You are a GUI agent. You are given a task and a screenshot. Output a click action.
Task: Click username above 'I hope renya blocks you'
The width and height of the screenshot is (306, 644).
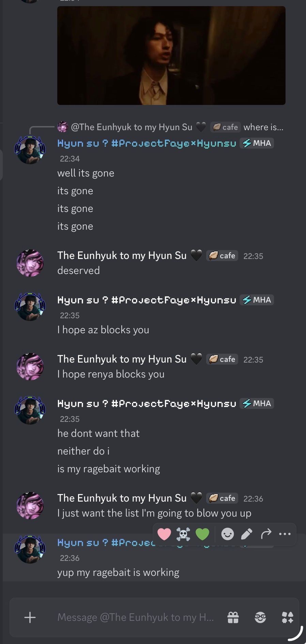click(x=122, y=359)
